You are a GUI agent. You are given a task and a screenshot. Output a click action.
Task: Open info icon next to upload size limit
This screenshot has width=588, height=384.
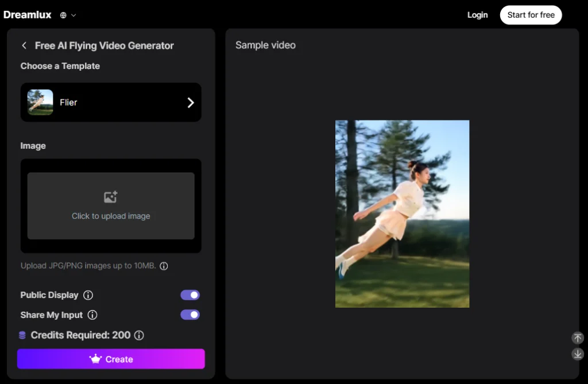tap(164, 266)
